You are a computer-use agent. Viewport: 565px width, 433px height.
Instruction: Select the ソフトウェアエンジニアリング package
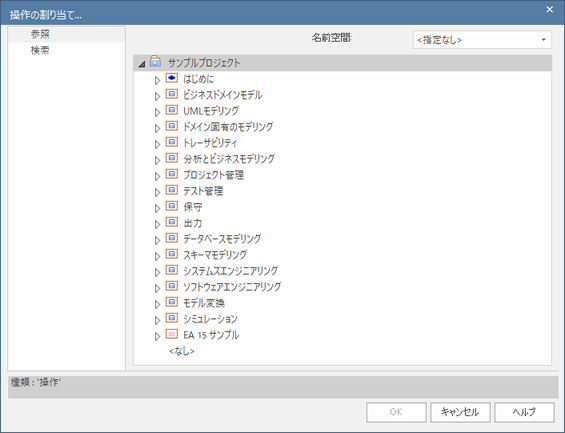232,287
